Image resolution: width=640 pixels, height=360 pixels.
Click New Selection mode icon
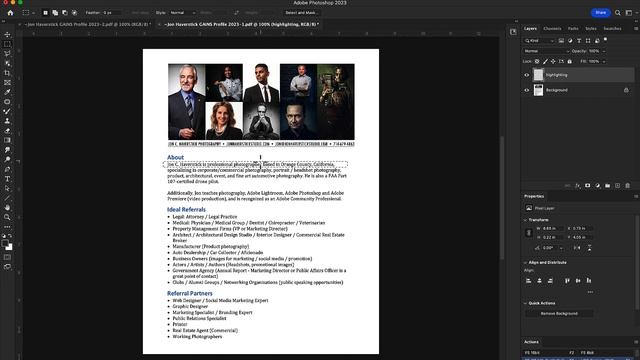(x=45, y=13)
